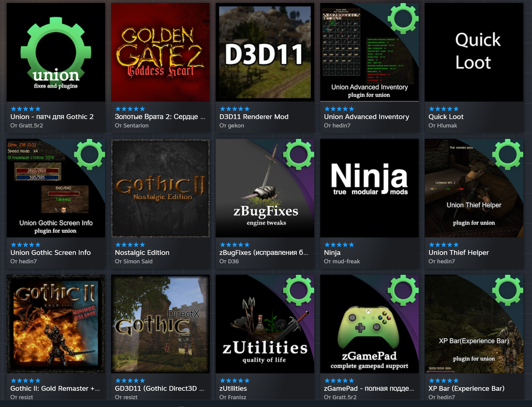This screenshot has width=532, height=407.
Task: Open the Gothic II Gold Remaster cover image
Action: coord(56,324)
